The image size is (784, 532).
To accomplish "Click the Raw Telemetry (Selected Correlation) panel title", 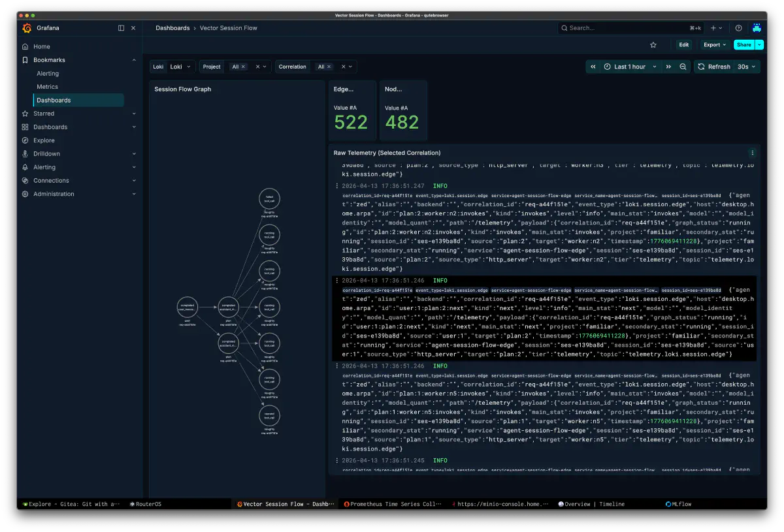I will point(387,153).
